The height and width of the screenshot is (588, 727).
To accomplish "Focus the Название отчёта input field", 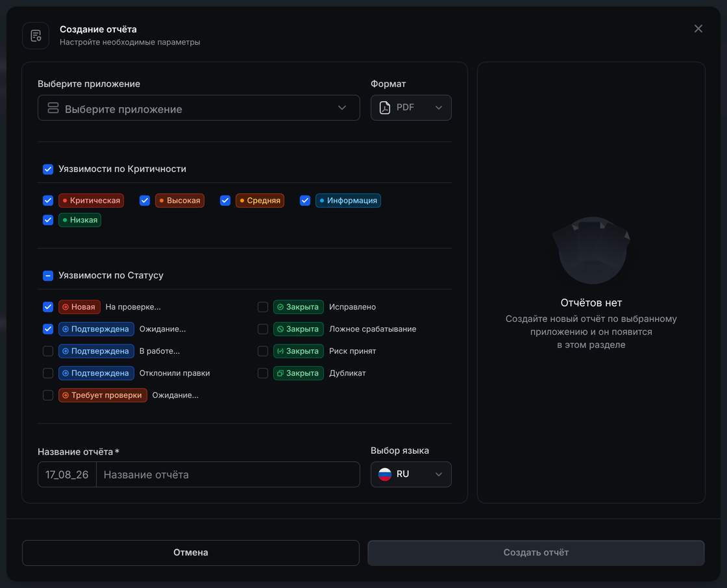I will 228,474.
